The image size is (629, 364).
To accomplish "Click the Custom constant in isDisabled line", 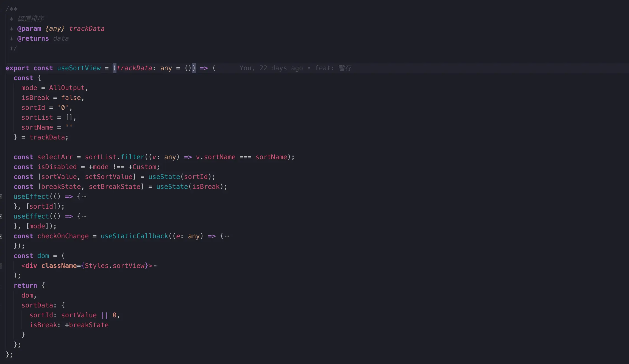I will coord(144,167).
